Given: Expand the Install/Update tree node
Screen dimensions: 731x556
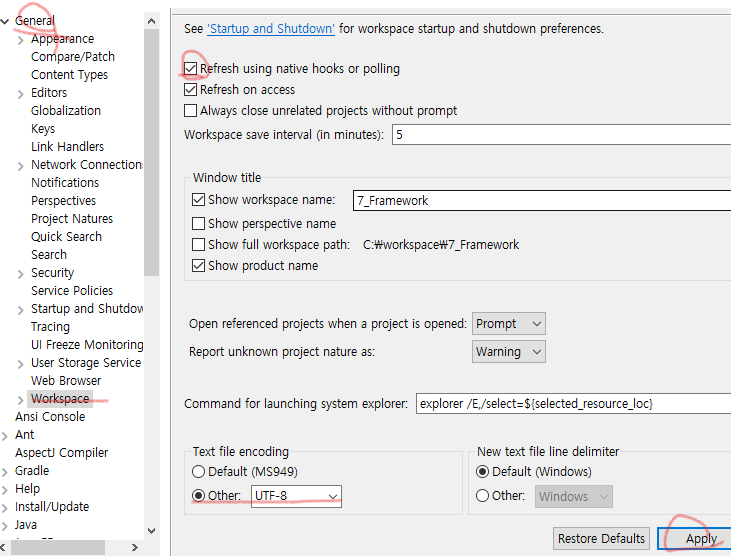Looking at the screenshot, I should 5,508.
